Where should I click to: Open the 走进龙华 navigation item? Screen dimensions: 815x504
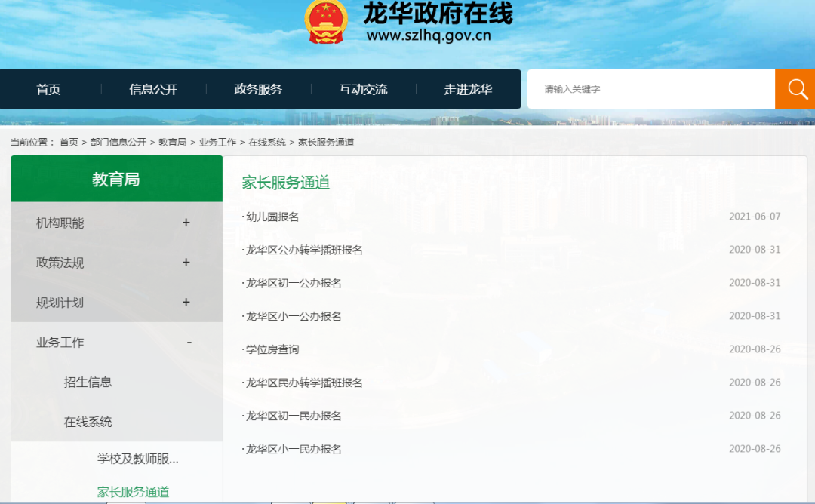[469, 89]
